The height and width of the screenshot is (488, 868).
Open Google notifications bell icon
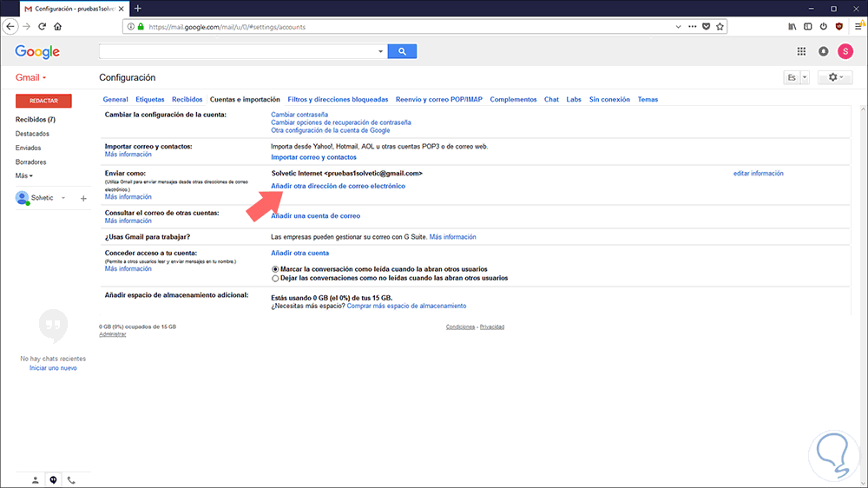824,51
